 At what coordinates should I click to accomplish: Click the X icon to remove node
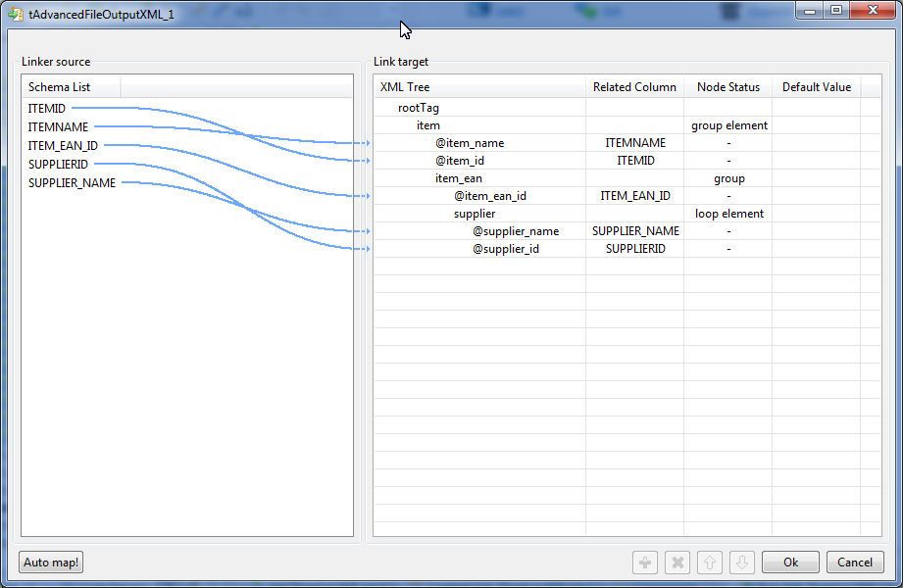point(677,562)
